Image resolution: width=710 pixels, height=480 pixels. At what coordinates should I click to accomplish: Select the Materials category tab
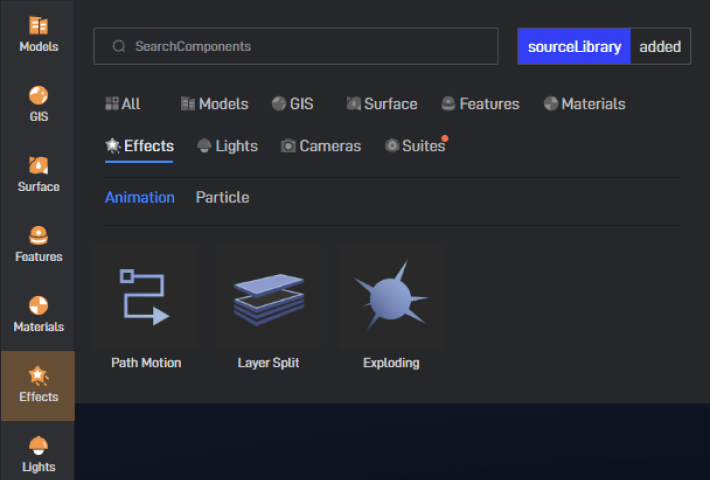tap(585, 104)
